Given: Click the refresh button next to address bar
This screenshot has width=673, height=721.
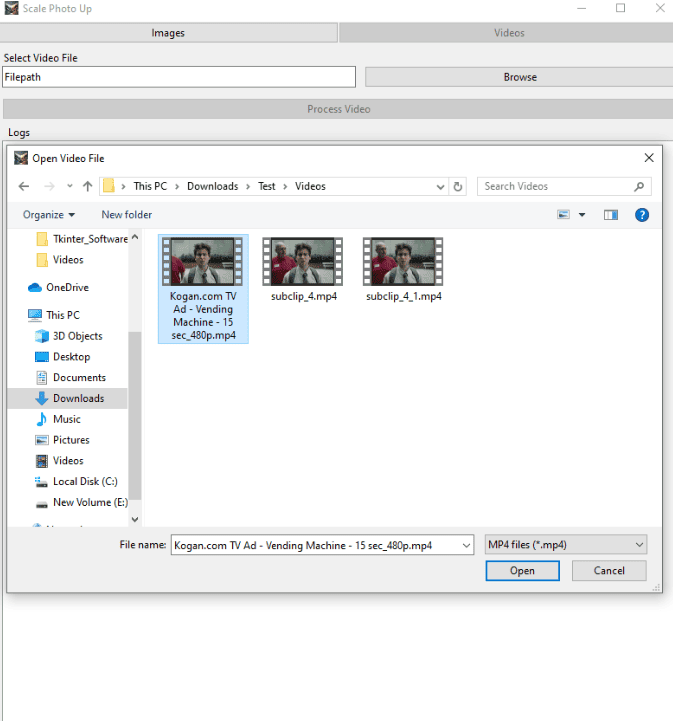Looking at the screenshot, I should (457, 187).
